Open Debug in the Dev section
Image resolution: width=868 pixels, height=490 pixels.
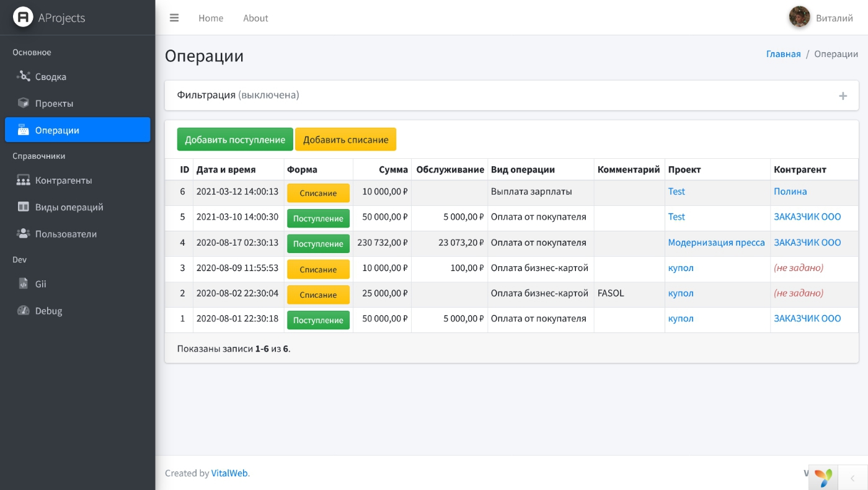(77, 310)
